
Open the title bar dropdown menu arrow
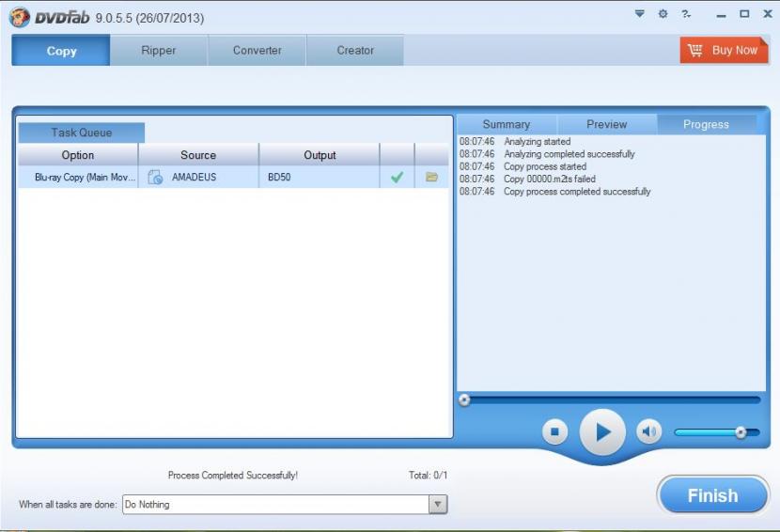tap(640, 14)
